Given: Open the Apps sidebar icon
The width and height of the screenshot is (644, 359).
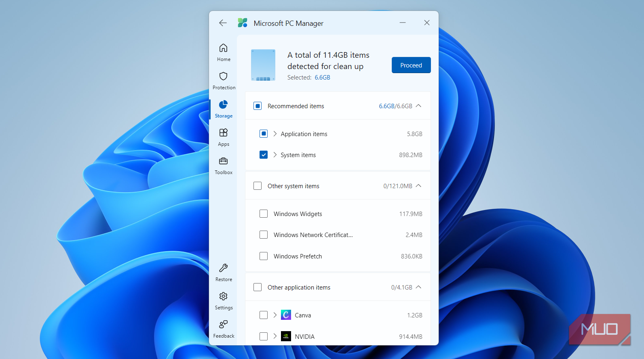Looking at the screenshot, I should pos(224,133).
